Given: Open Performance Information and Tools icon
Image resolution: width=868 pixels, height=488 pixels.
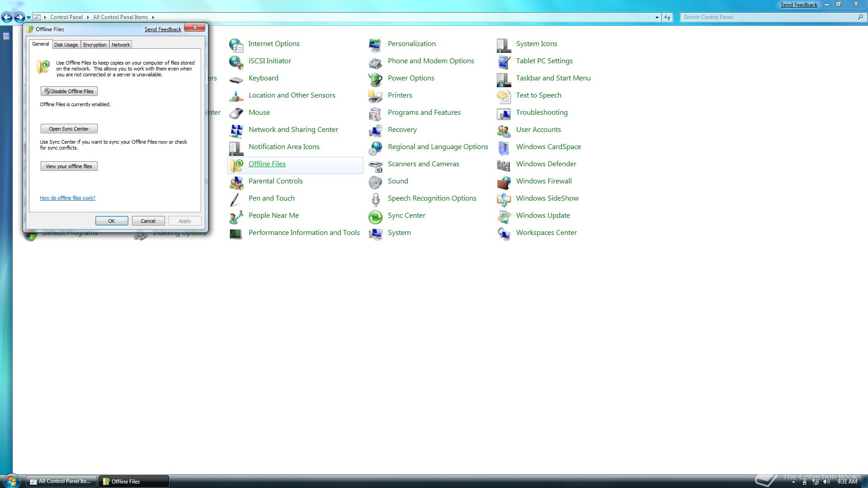Looking at the screenshot, I should pyautogui.click(x=236, y=233).
